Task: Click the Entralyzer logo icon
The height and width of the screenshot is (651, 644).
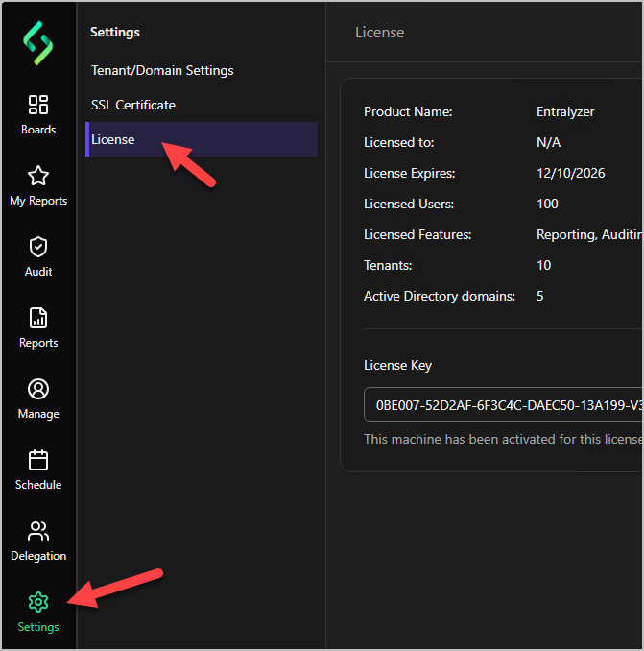Action: click(x=38, y=43)
